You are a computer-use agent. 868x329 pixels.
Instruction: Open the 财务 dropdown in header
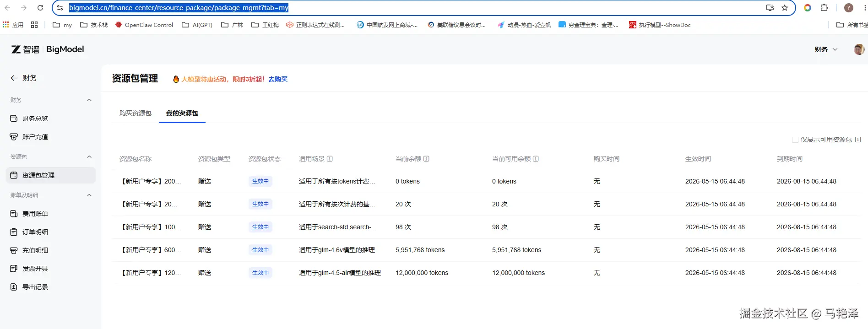point(826,49)
